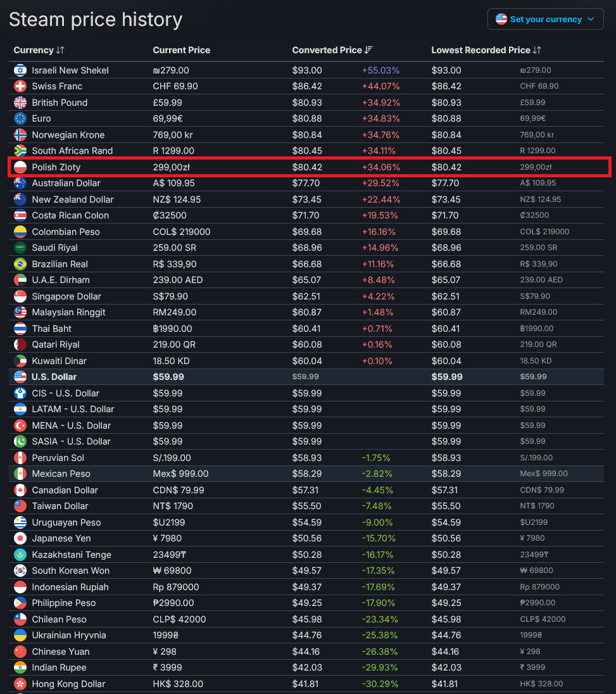This screenshot has height=694, width=616.
Task: Click the British Pound flag icon
Action: point(20,102)
